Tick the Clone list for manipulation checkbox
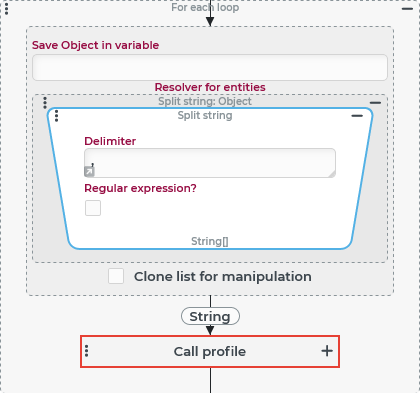Viewport: 420px width, 393px height. tap(116, 276)
